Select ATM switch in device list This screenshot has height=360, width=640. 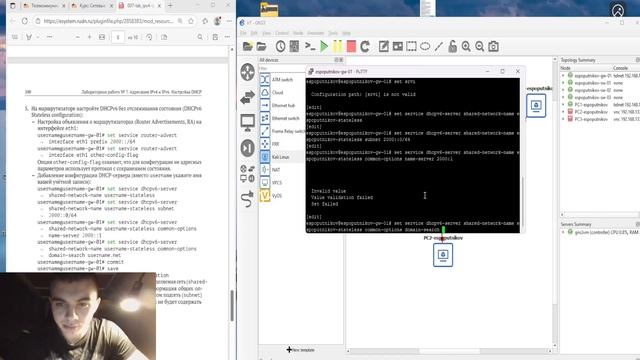pyautogui.click(x=282, y=80)
